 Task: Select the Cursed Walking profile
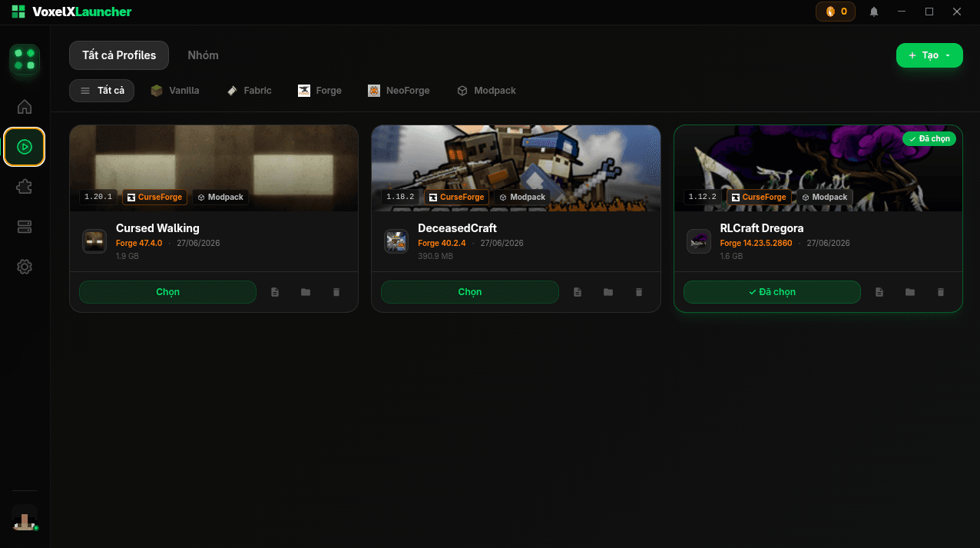click(167, 292)
